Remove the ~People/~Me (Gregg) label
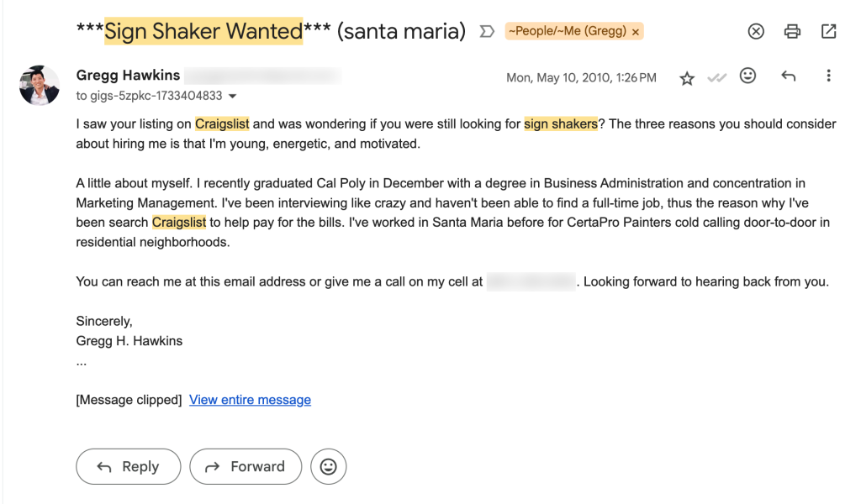Screen dimensions: 861x504 [636, 32]
